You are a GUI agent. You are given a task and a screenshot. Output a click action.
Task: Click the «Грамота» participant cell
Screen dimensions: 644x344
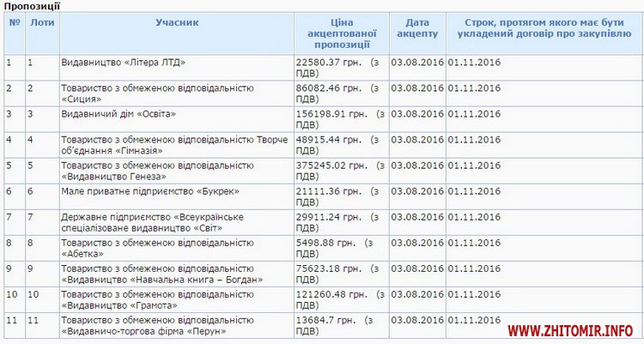pyautogui.click(x=157, y=299)
